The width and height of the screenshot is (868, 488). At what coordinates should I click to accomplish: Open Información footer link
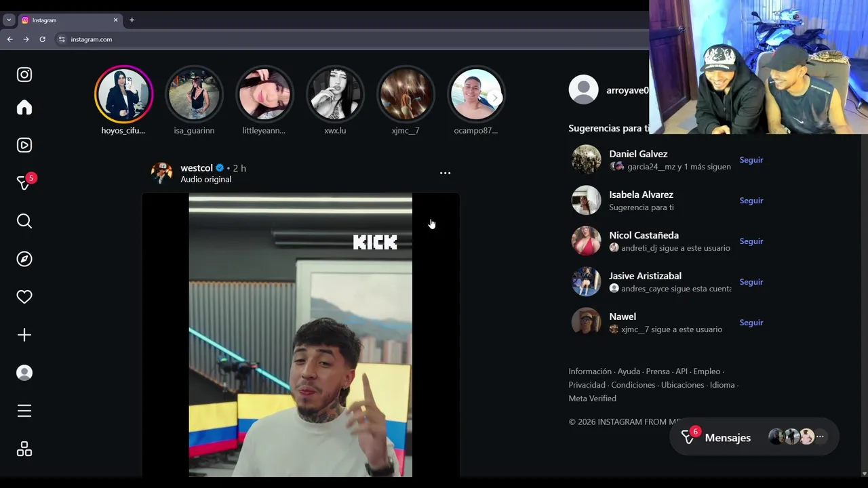coord(589,371)
